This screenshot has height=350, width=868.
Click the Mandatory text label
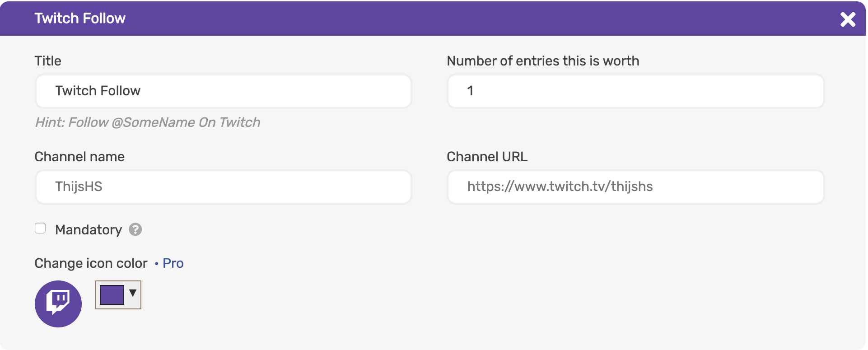coord(89,230)
